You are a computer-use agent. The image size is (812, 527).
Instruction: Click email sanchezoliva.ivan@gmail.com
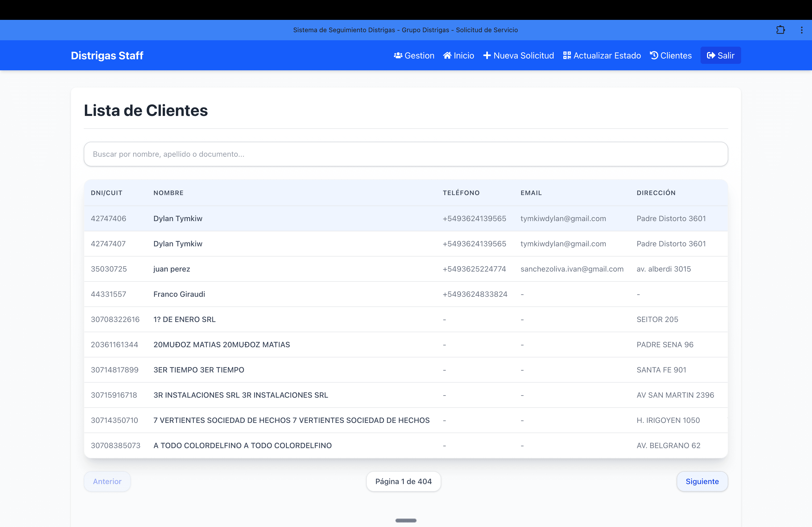[572, 269]
